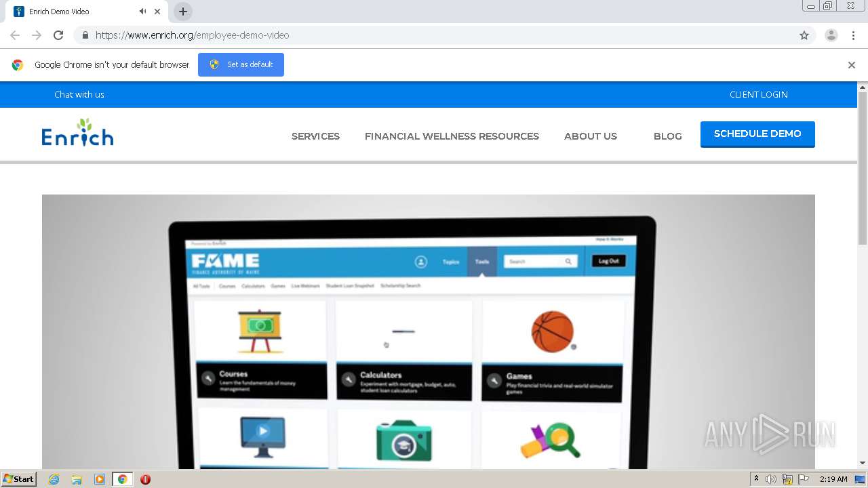Open SERVICES menu

tap(315, 136)
